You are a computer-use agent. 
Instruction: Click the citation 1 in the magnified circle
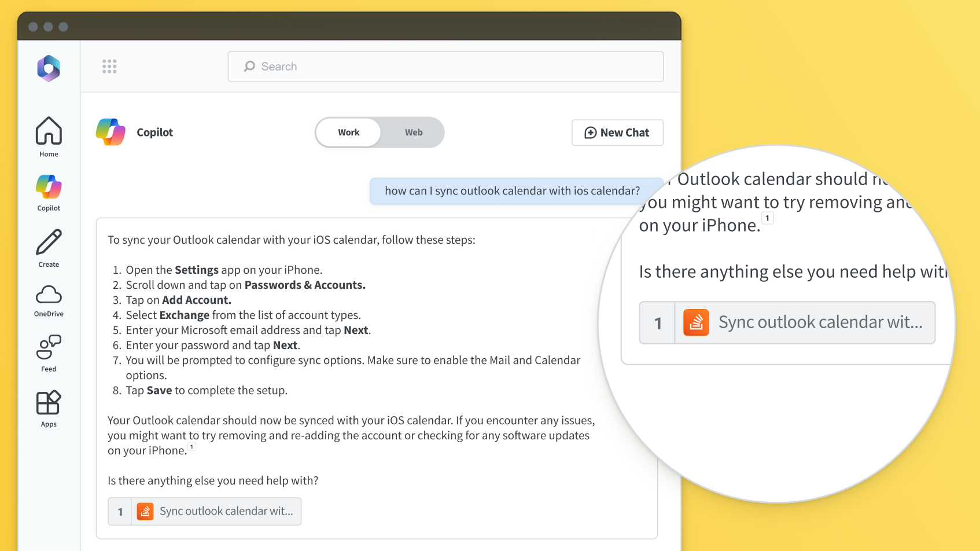point(768,218)
